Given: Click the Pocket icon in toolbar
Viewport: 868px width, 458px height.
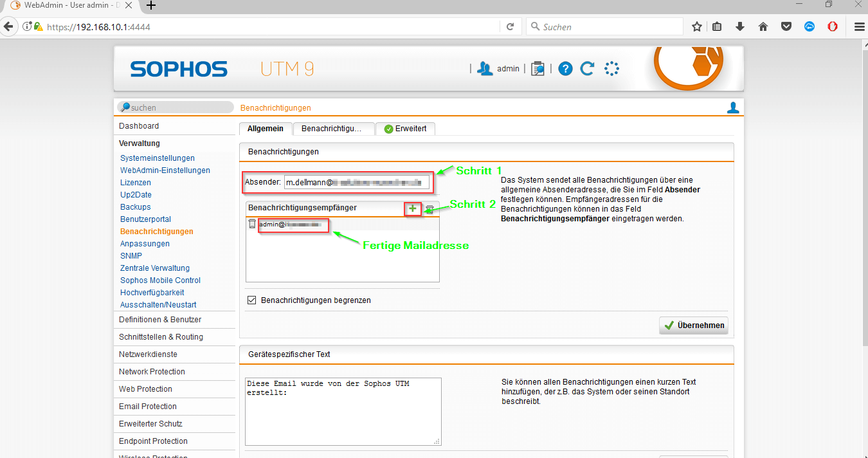Looking at the screenshot, I should pyautogui.click(x=786, y=27).
